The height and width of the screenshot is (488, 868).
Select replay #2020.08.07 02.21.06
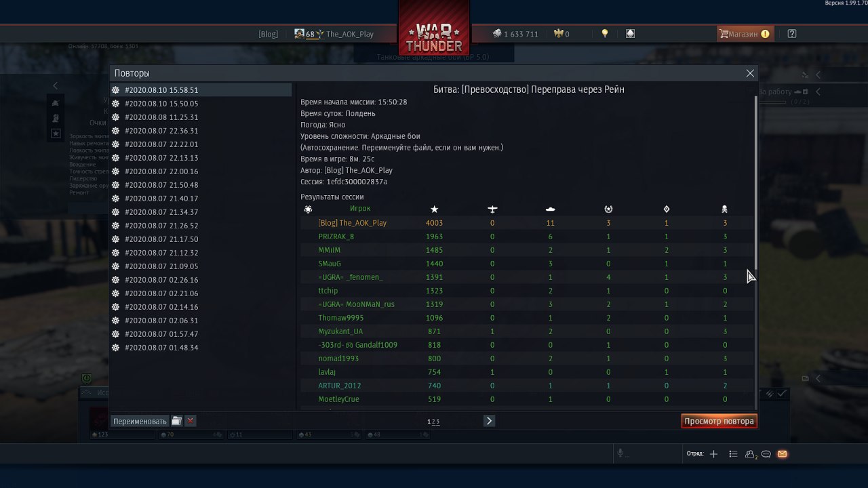(x=201, y=293)
